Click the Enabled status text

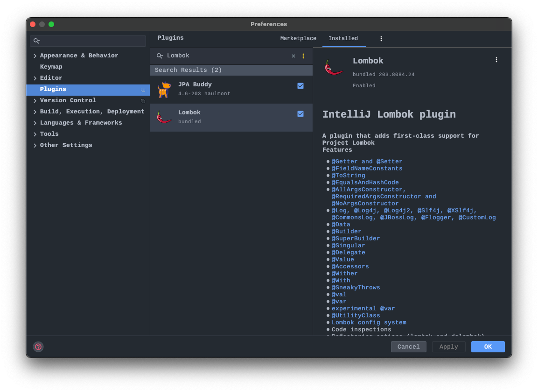pos(363,86)
